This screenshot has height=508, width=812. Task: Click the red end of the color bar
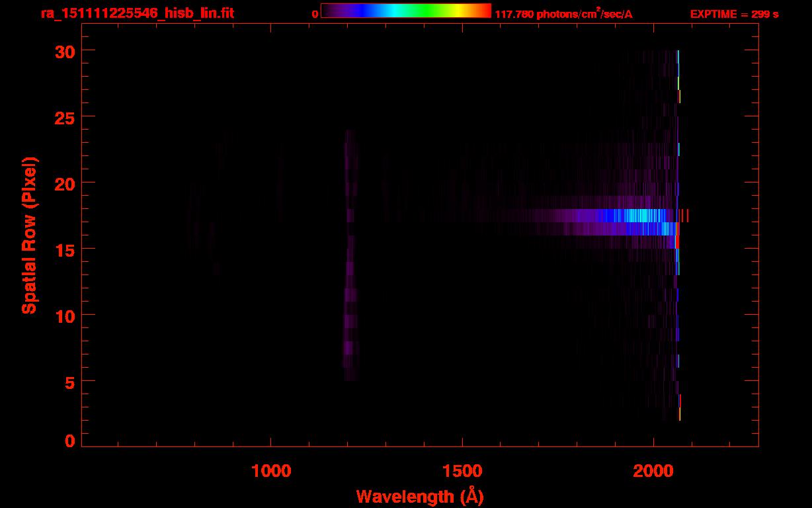point(484,11)
